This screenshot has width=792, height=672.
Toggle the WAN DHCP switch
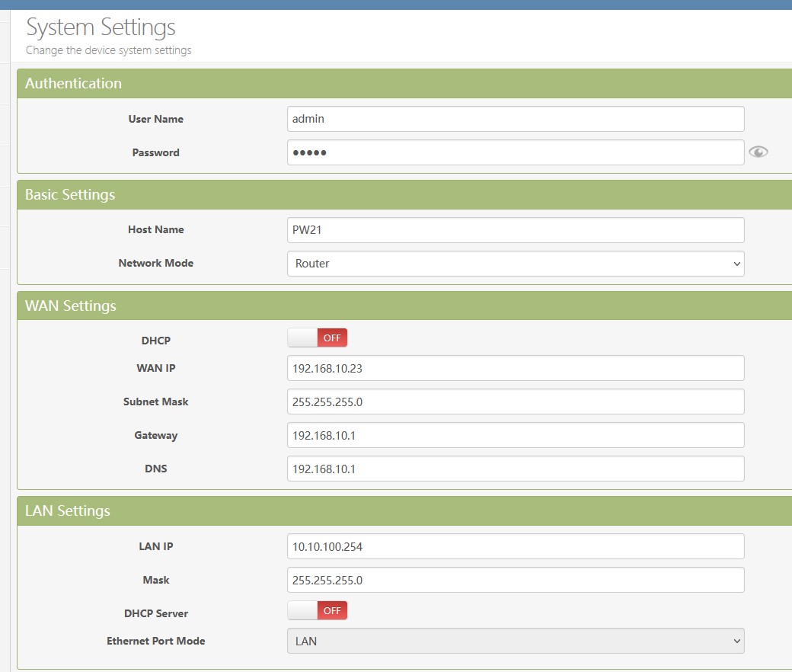[317, 338]
